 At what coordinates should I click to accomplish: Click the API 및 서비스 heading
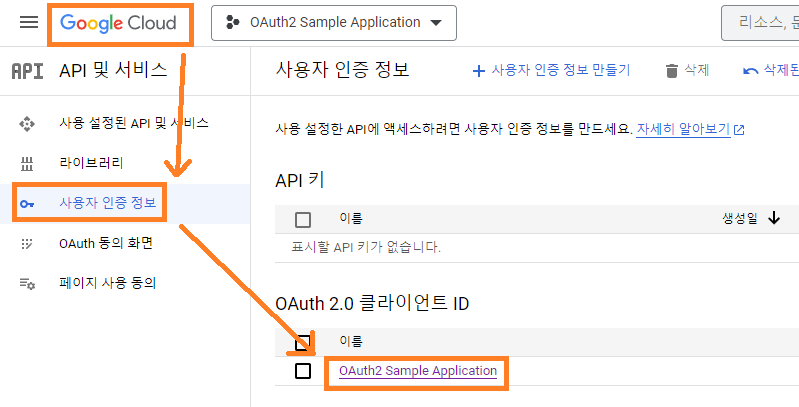(113, 70)
